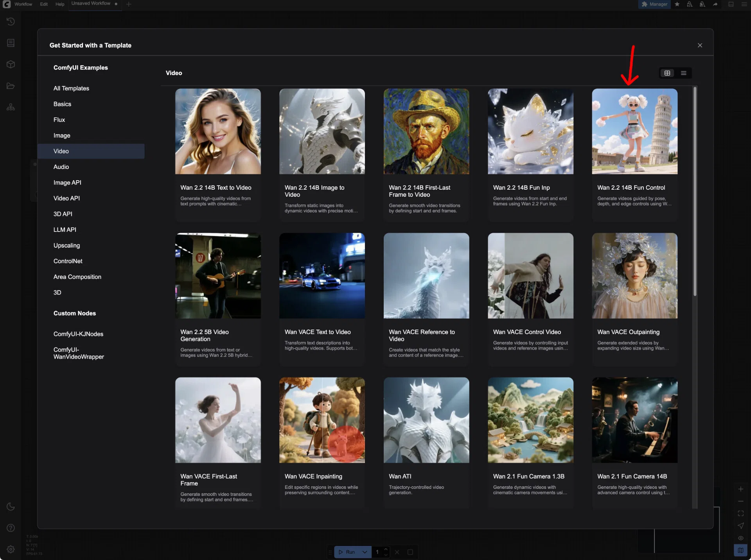
Task: Select the All Templates category
Action: pyautogui.click(x=71, y=88)
